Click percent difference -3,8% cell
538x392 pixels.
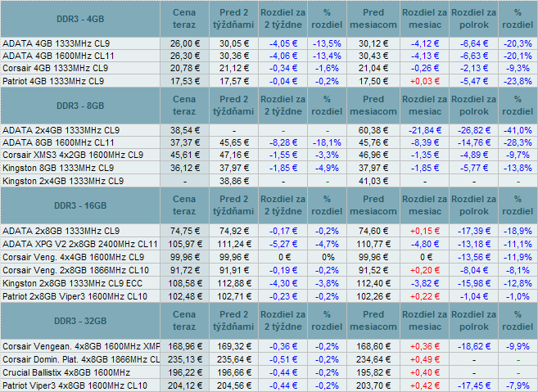327,283
